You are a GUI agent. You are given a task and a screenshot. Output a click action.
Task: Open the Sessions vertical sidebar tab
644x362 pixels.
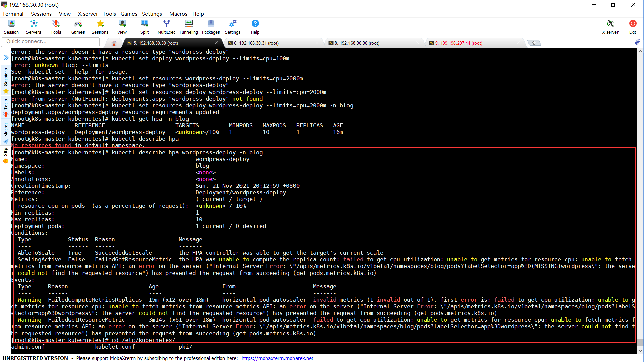pos(6,80)
